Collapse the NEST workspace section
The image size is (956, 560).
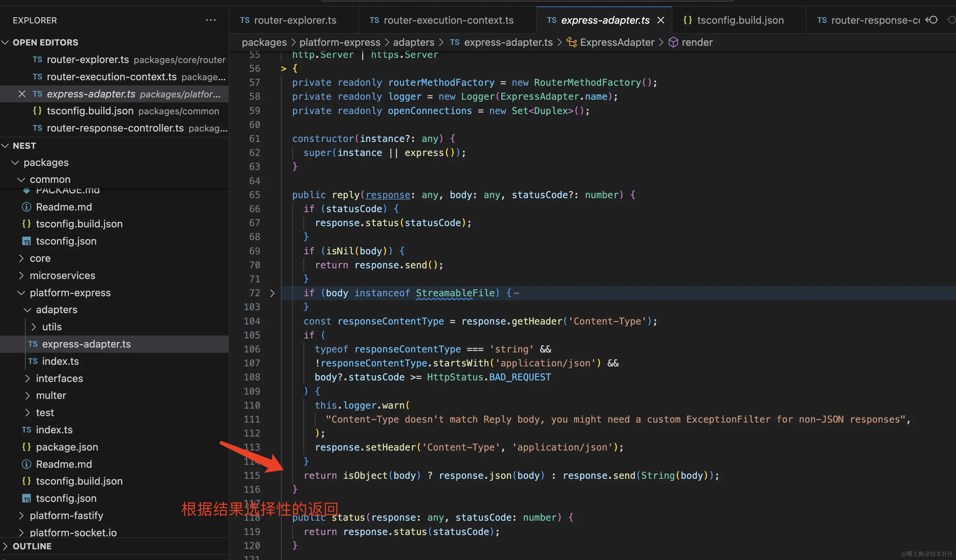click(5, 146)
